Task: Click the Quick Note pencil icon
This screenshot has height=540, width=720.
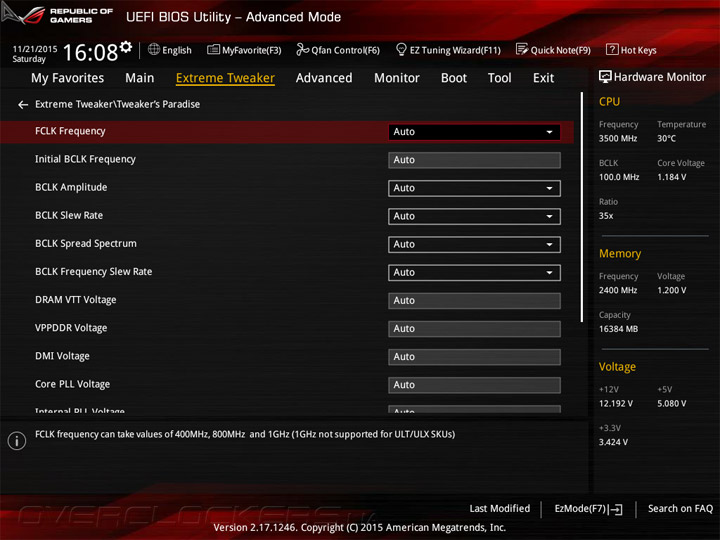Action: tap(522, 50)
